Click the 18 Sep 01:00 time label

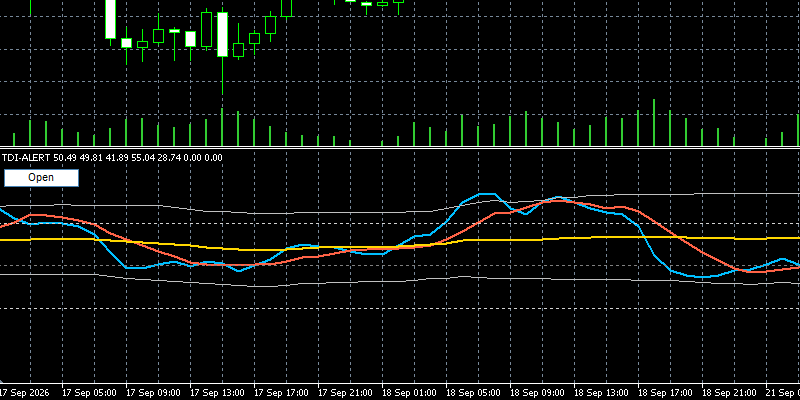click(x=409, y=393)
